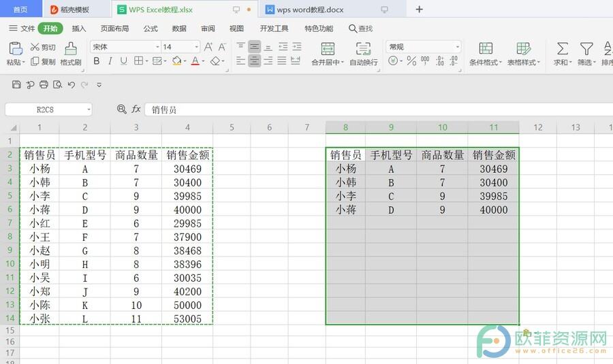
Task: Click the justify alignment icon
Action: [282, 61]
